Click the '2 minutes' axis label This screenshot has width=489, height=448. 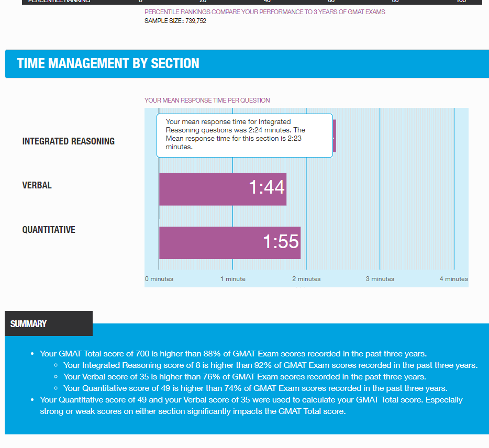[x=306, y=279]
